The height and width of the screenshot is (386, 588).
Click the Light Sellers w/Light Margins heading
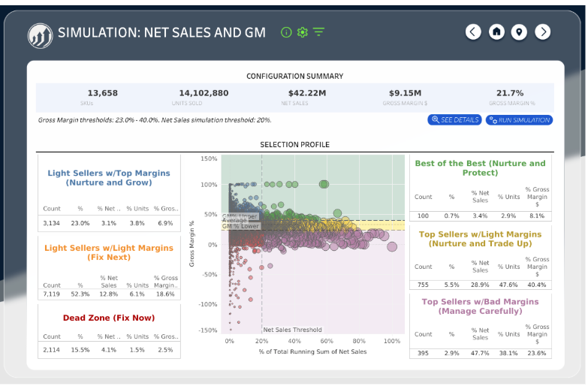click(x=109, y=252)
